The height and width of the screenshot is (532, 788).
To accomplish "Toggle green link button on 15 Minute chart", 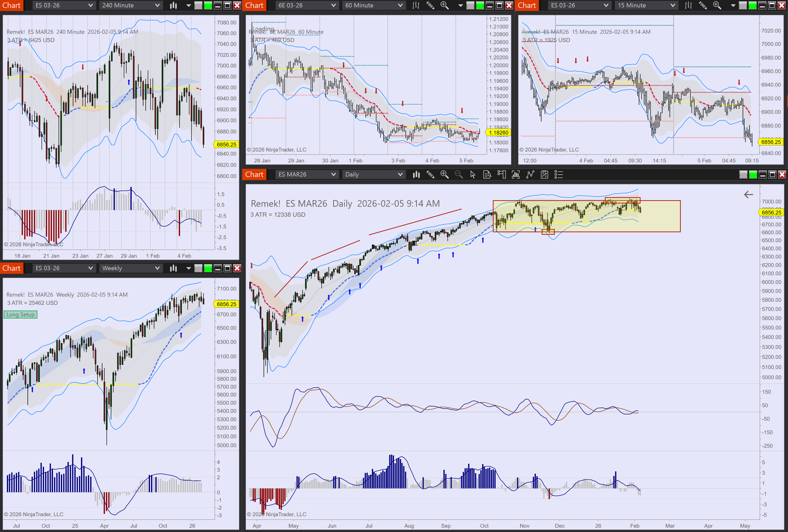I will [x=752, y=5].
